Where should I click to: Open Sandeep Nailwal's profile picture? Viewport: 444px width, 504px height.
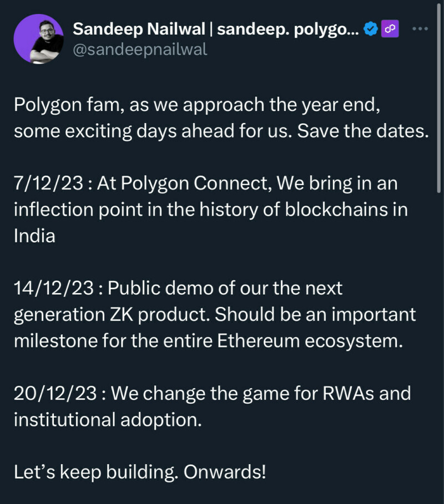pos(38,39)
